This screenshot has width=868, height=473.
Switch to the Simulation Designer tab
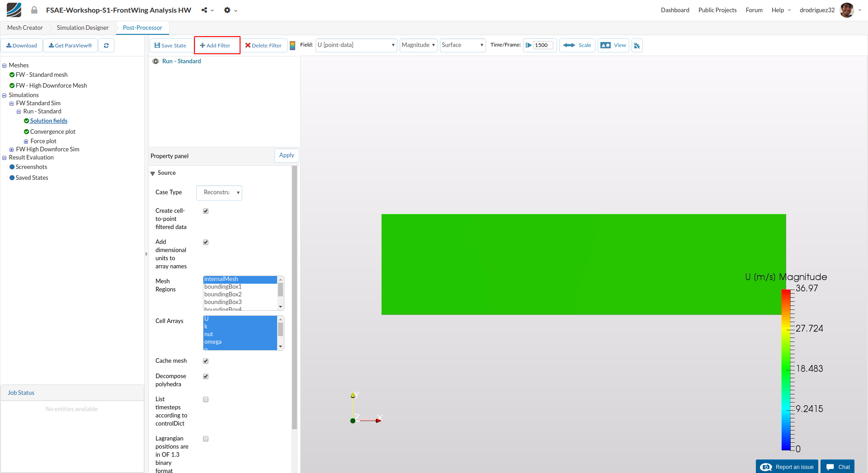point(83,28)
